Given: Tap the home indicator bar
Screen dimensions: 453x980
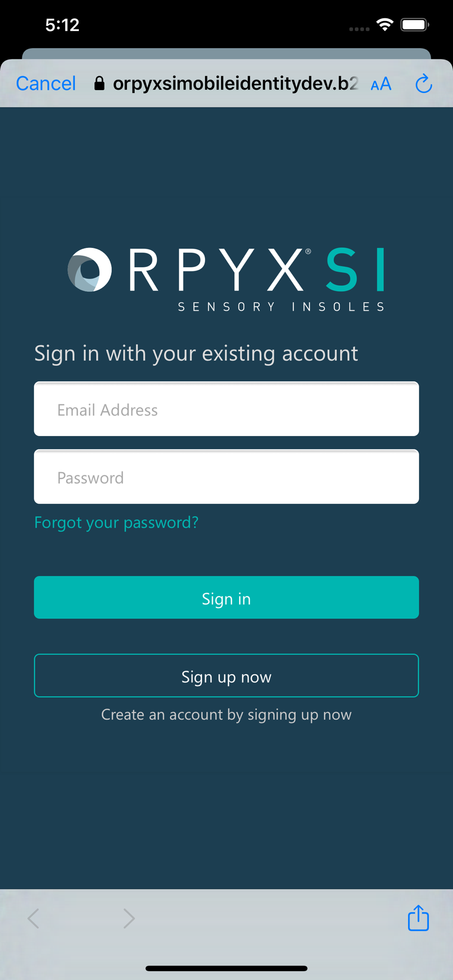Looking at the screenshot, I should point(226,968).
